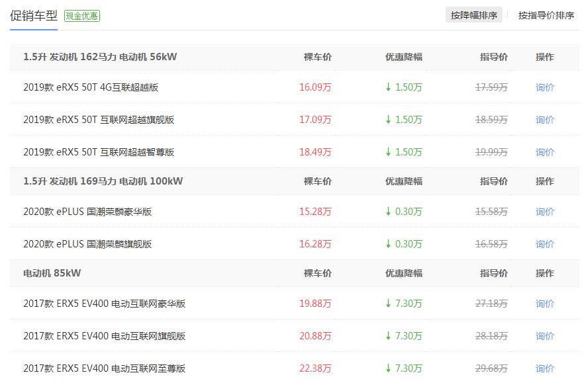Open 2017款 ERX5 EV400 电动互联网旗舰版

(x=104, y=336)
